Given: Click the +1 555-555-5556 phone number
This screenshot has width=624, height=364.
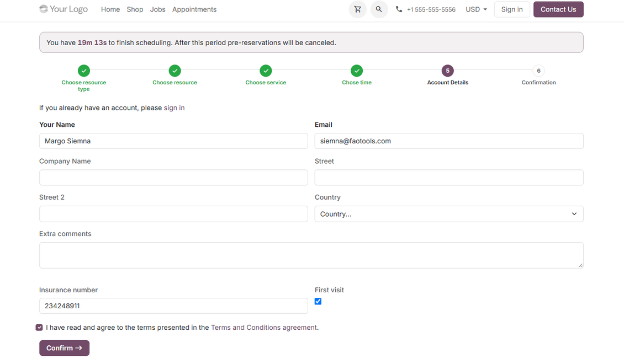Looking at the screenshot, I should tap(431, 9).
